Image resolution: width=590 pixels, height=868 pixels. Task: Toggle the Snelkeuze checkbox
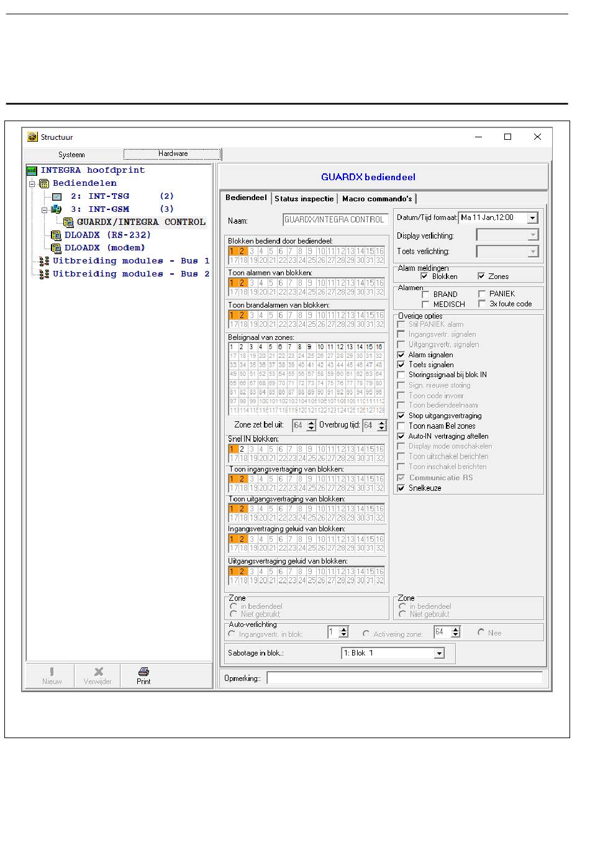(x=401, y=488)
